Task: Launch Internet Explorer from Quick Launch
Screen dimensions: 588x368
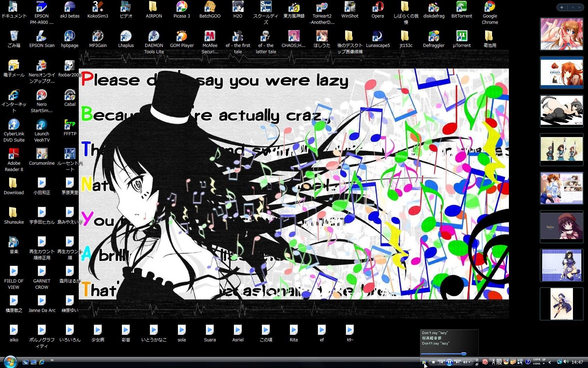Action: (42, 362)
